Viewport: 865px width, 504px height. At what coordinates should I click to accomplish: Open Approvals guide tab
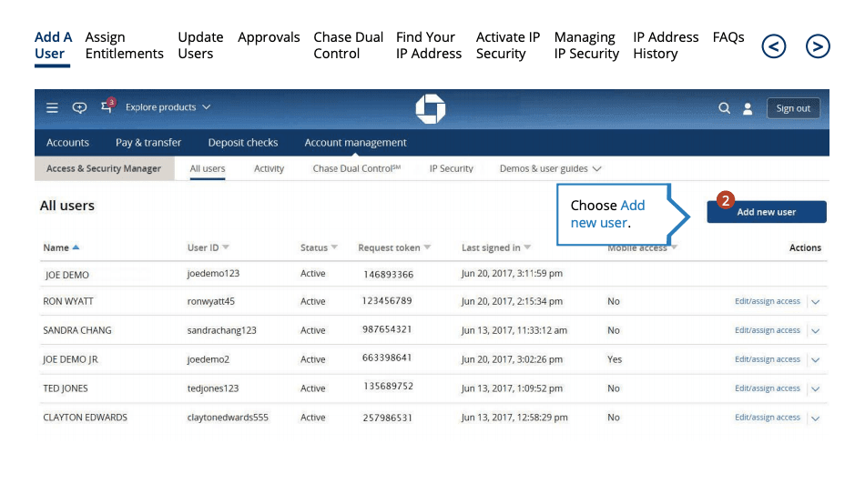(269, 37)
